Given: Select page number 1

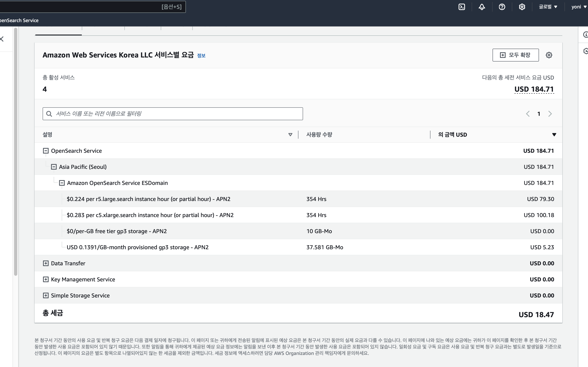Looking at the screenshot, I should point(539,114).
